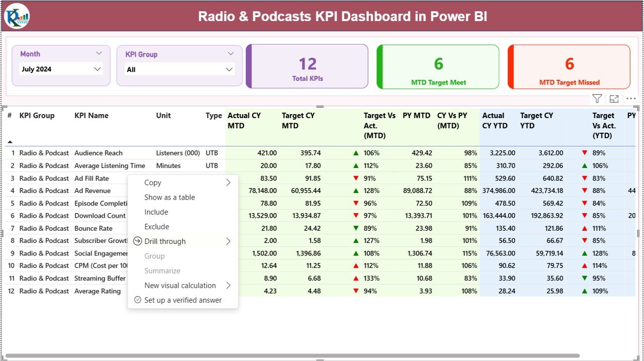The width and height of the screenshot is (644, 361).
Task: Click the sort arrow under # column
Action: pos(10,142)
